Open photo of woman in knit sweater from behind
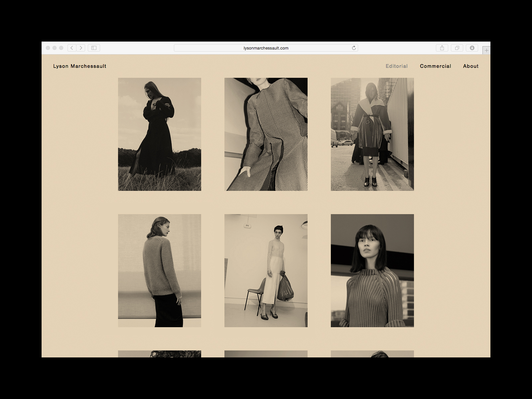The image size is (532, 399). [160, 271]
